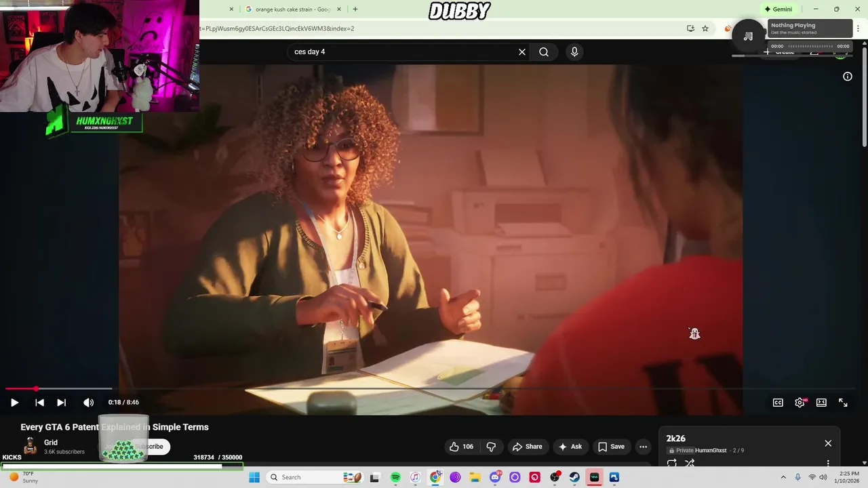This screenshot has width=868, height=488.
Task: Save the video to a playlist
Action: pyautogui.click(x=610, y=447)
